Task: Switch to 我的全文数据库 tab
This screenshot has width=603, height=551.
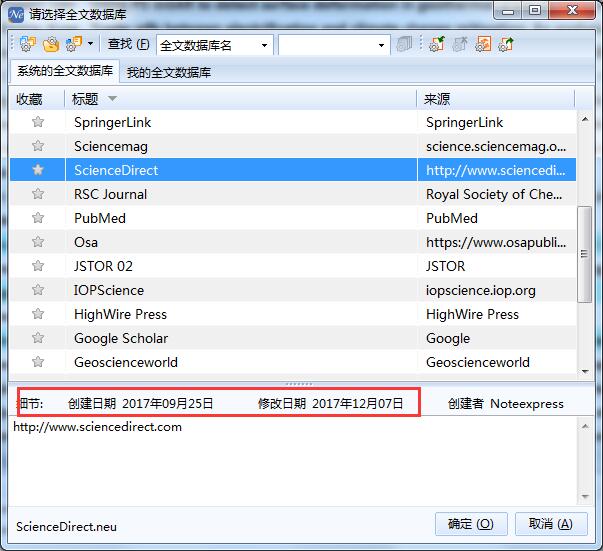Action: [x=168, y=72]
